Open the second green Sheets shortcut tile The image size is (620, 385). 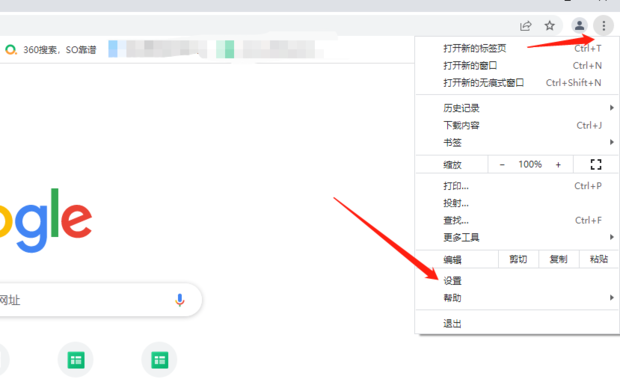159,360
